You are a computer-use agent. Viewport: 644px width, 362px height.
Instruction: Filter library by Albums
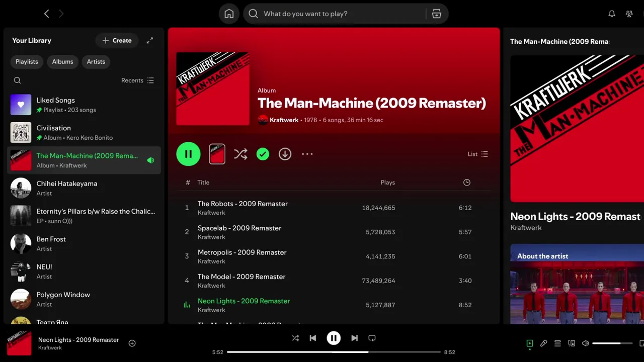pyautogui.click(x=62, y=62)
